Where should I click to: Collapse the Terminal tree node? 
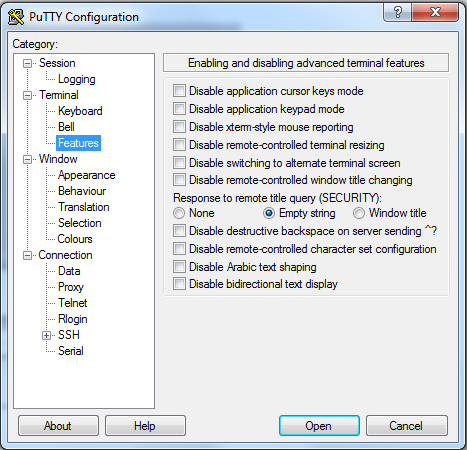[x=27, y=95]
